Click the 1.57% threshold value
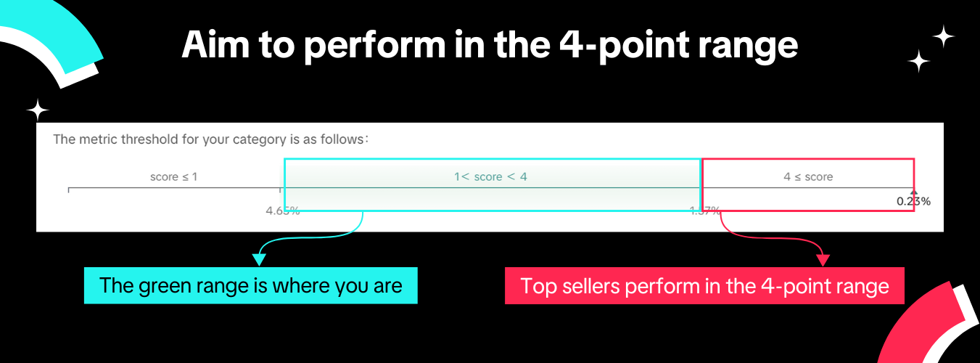The width and height of the screenshot is (980, 363). pyautogui.click(x=705, y=211)
